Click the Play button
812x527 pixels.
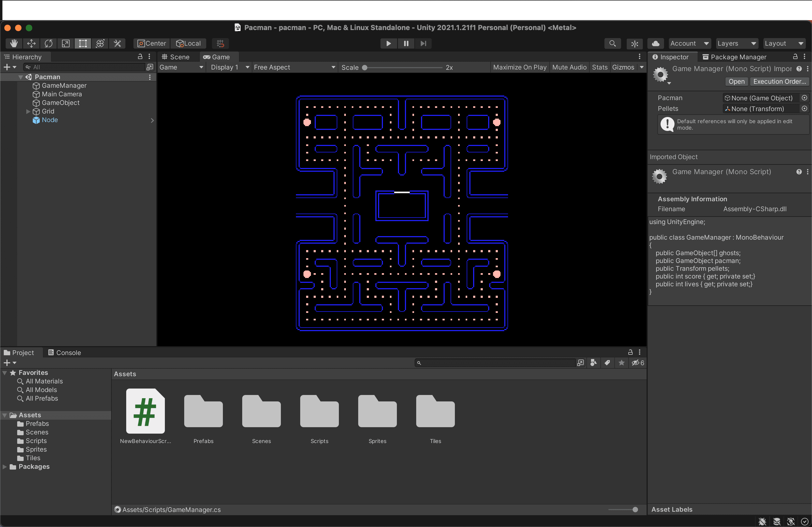(x=388, y=43)
